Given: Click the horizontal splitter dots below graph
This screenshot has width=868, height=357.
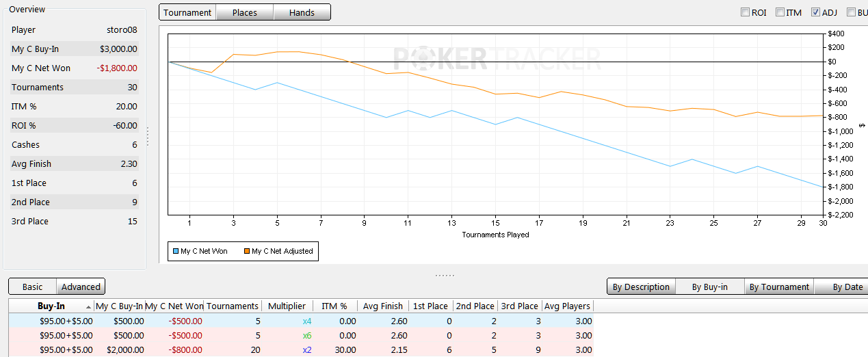Looking at the screenshot, I should [445, 275].
